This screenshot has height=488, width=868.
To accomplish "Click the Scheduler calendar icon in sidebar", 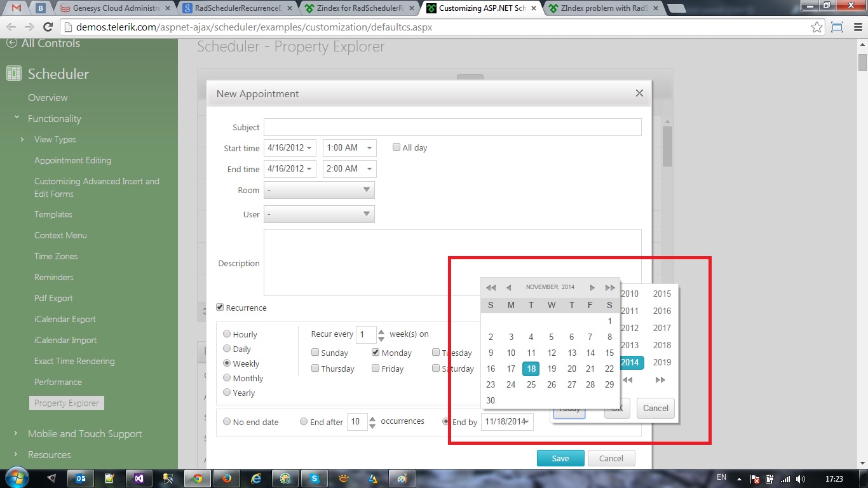I will pos(14,74).
